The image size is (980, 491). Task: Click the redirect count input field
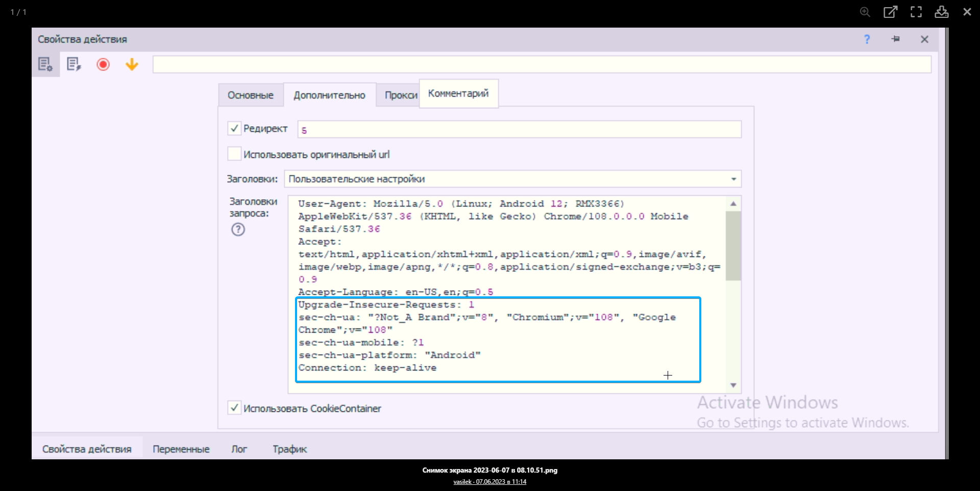(519, 130)
